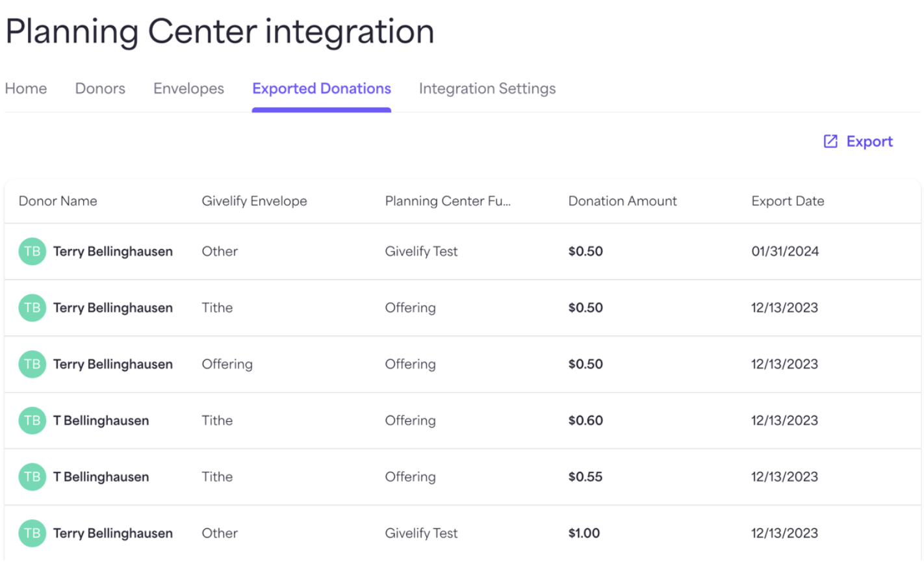Image resolution: width=924 pixels, height=568 pixels.
Task: Click the 12/13/2023 date in Offering envelope row
Action: click(x=784, y=364)
